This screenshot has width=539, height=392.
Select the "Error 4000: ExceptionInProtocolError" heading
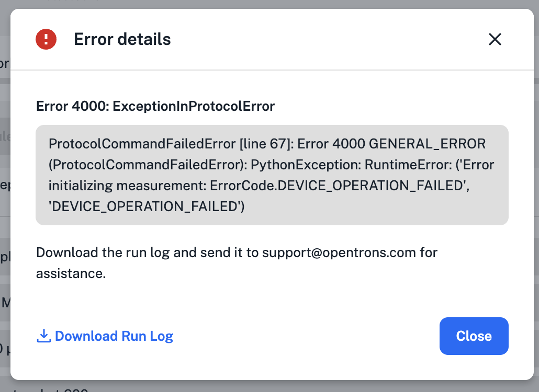[155, 107]
